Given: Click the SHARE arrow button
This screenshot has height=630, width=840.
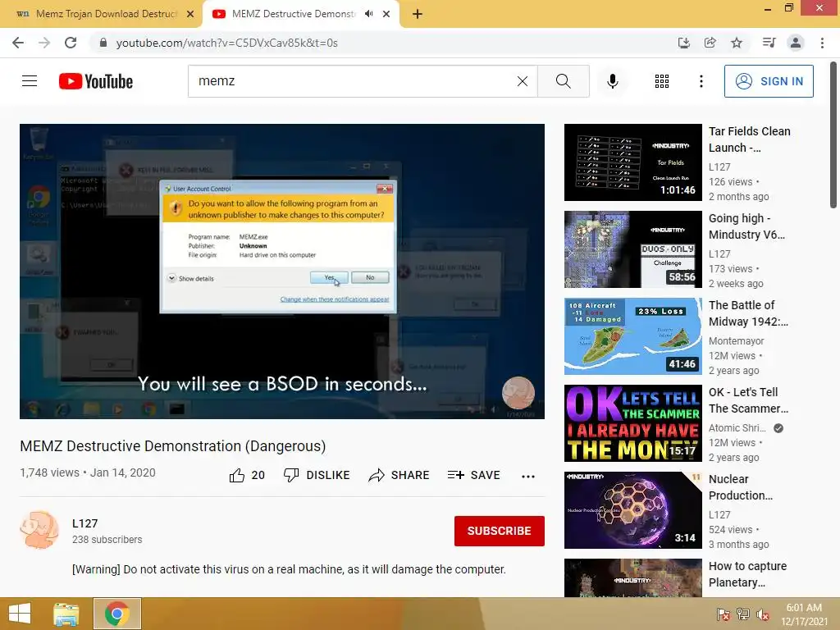Looking at the screenshot, I should coord(399,475).
